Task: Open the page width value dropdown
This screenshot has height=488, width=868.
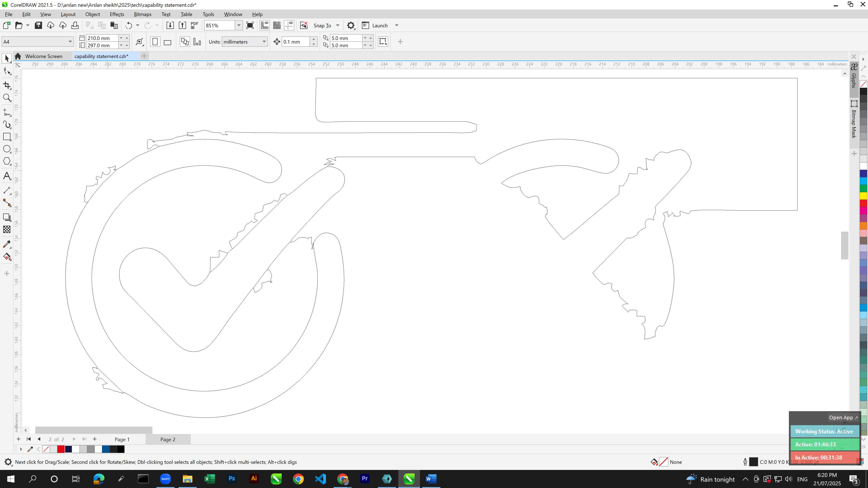Action: [121, 38]
